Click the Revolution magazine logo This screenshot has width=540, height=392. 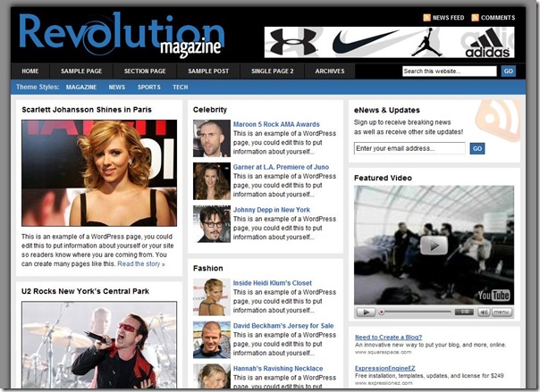tap(122, 36)
